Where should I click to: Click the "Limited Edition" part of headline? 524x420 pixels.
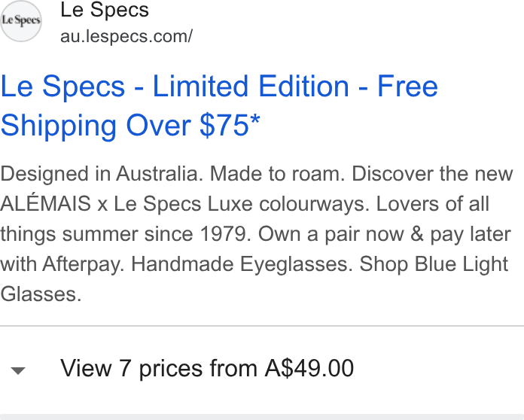(251, 87)
